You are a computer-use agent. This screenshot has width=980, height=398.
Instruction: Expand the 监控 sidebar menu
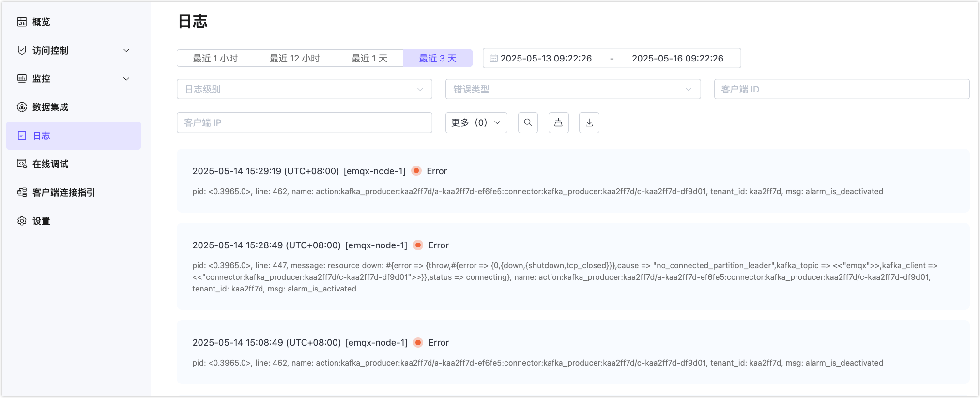74,78
